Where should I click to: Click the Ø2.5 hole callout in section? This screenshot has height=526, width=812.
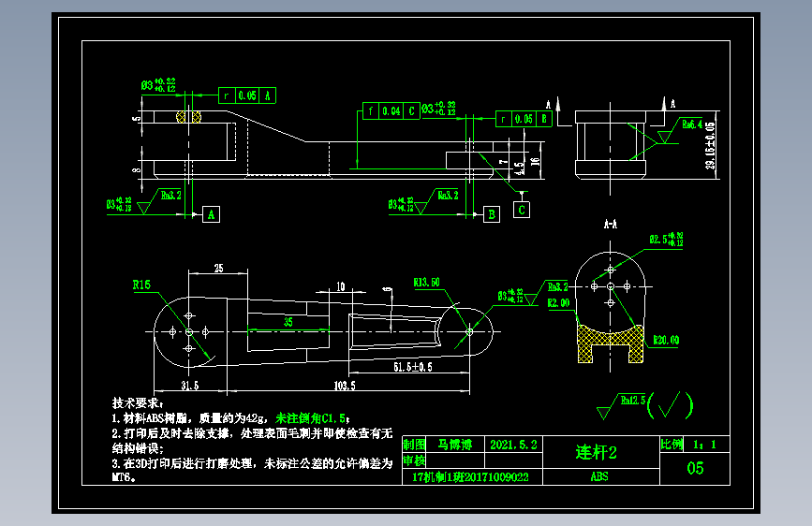666,240
